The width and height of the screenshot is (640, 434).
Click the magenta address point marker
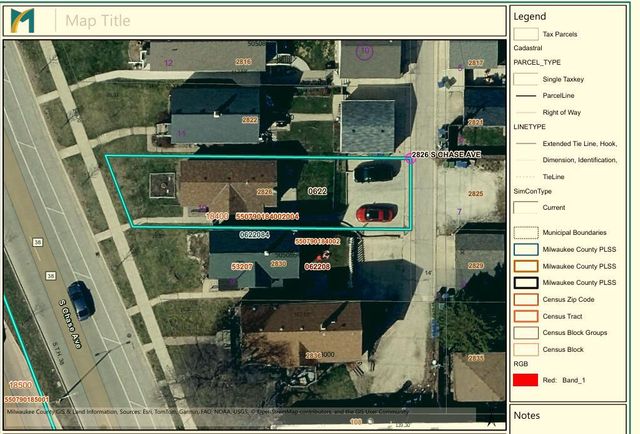tap(410, 159)
